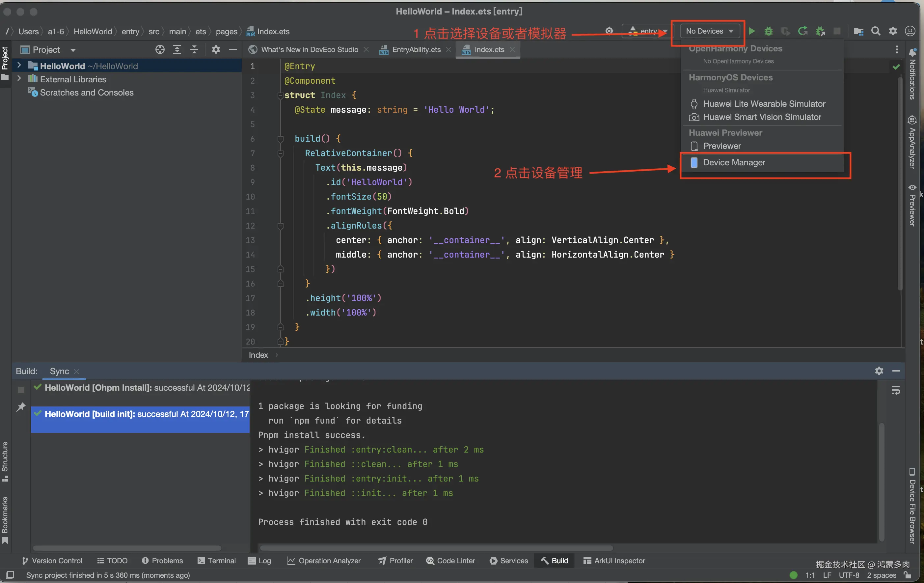Click the pin icon in Build panel
This screenshot has height=583, width=924.
pos(21,407)
